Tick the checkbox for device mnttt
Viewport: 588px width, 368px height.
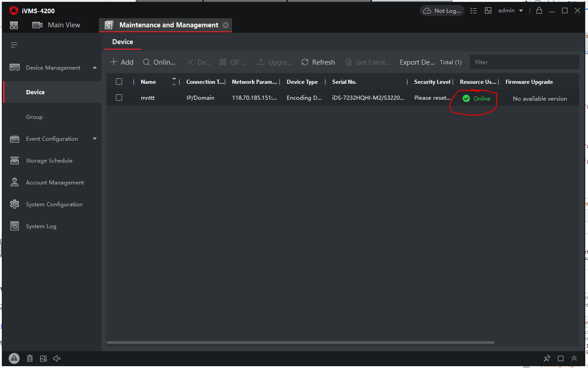coord(119,97)
